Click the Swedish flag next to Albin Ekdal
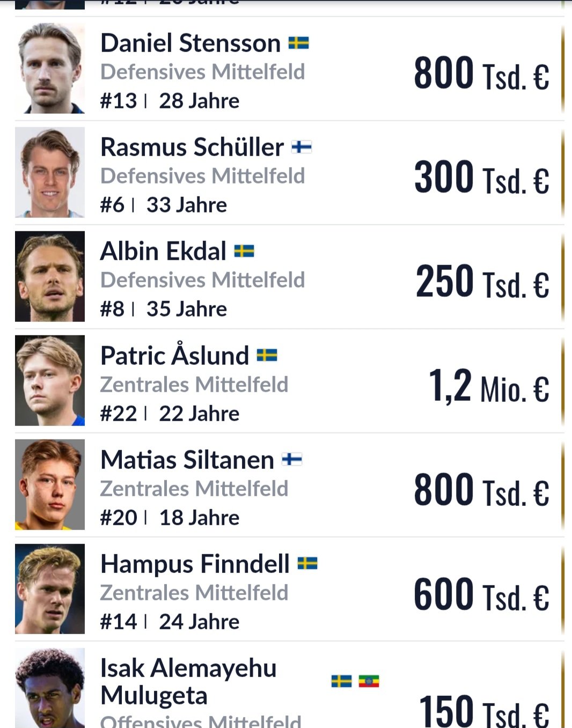572x728 pixels. coord(244,251)
